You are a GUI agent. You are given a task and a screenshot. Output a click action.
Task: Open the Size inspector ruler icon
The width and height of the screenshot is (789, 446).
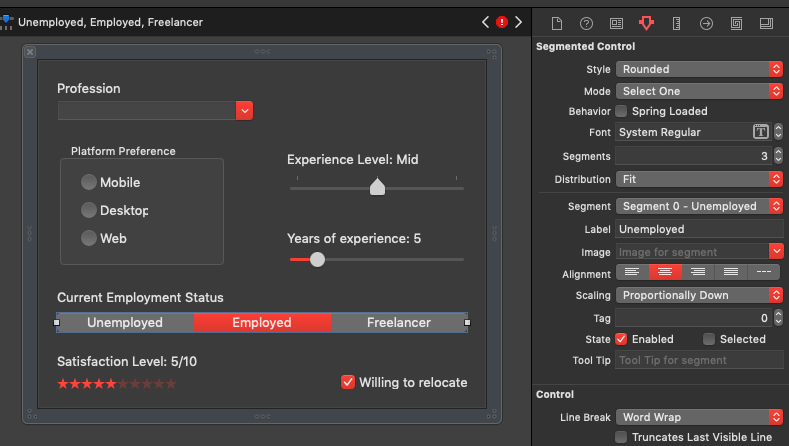tap(676, 22)
